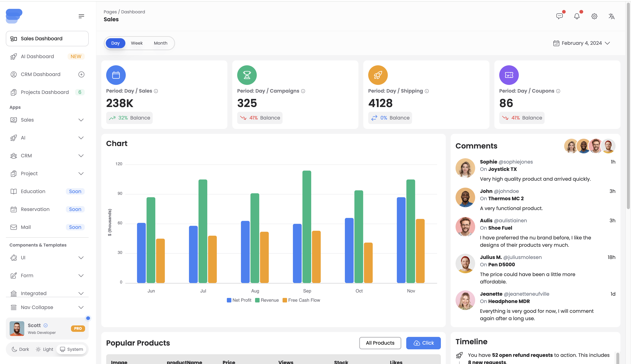Viewport: 631px width, 364px height.
Task: Open Education menu item
Action: tap(47, 191)
